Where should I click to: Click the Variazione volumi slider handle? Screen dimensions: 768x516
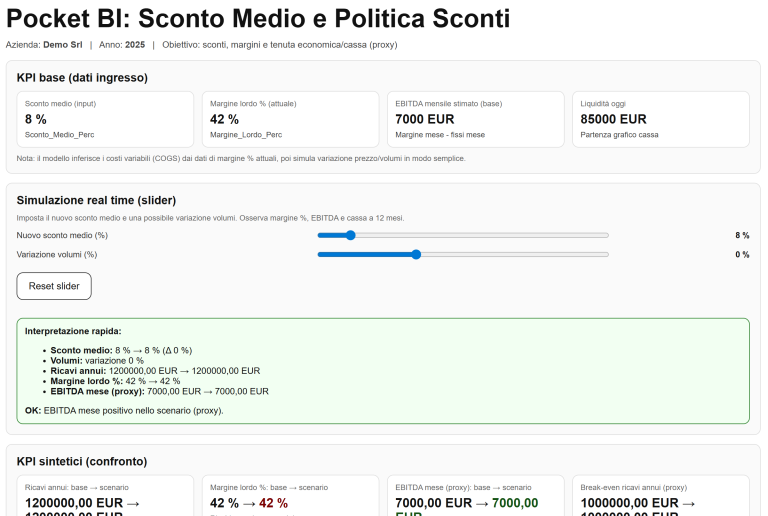(x=416, y=254)
